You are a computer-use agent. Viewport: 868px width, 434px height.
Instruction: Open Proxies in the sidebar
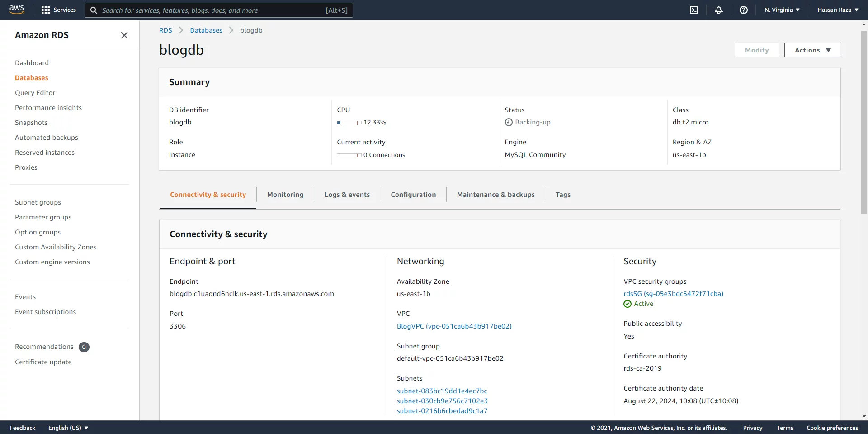[x=26, y=167]
